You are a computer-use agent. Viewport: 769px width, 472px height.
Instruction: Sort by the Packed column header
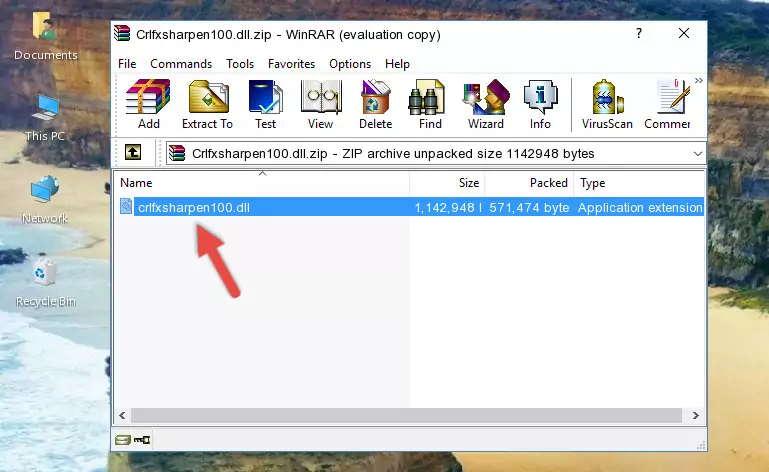pos(529,183)
